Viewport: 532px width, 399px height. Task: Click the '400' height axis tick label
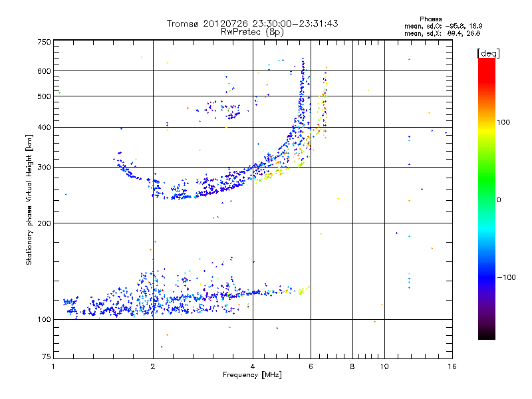(x=44, y=128)
